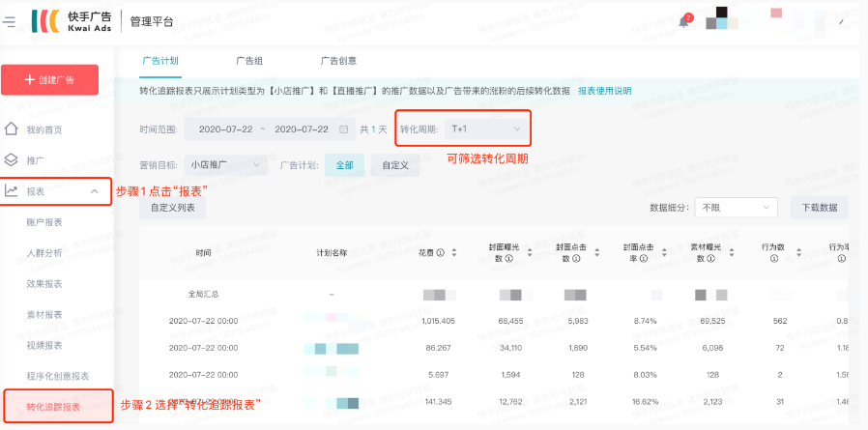This screenshot has height=430, width=868.
Task: Select the 自定义 ad plan filter
Action: click(395, 165)
